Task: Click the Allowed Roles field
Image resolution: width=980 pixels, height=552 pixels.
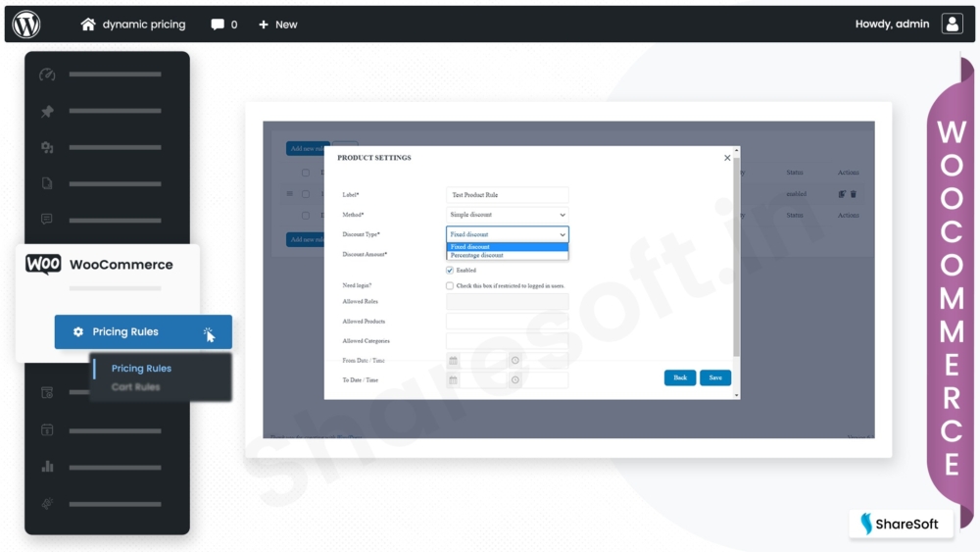Action: click(507, 301)
